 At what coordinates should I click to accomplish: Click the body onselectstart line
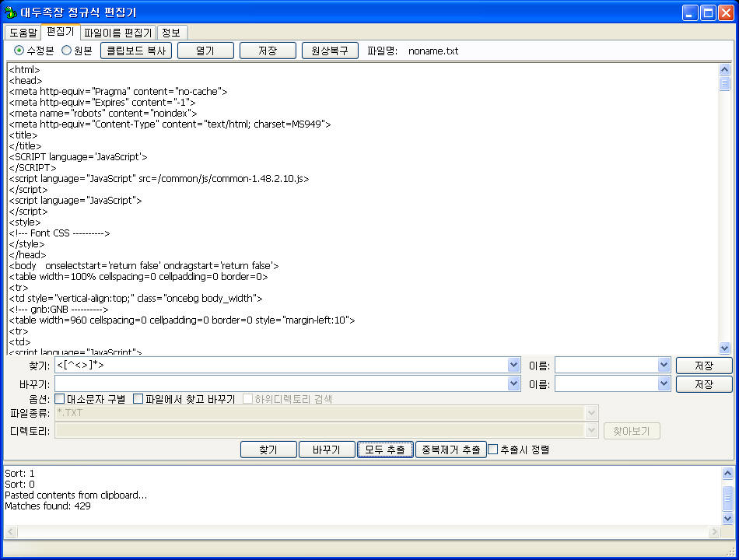tap(144, 265)
